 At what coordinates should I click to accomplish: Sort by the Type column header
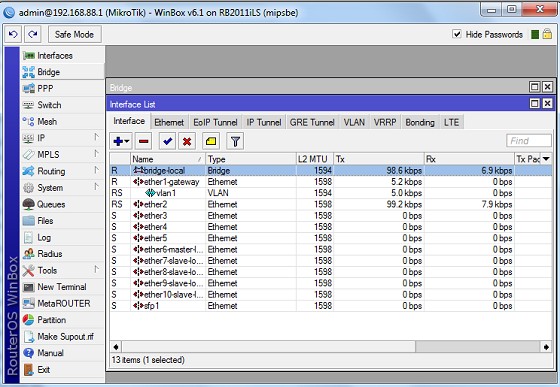(x=251, y=159)
